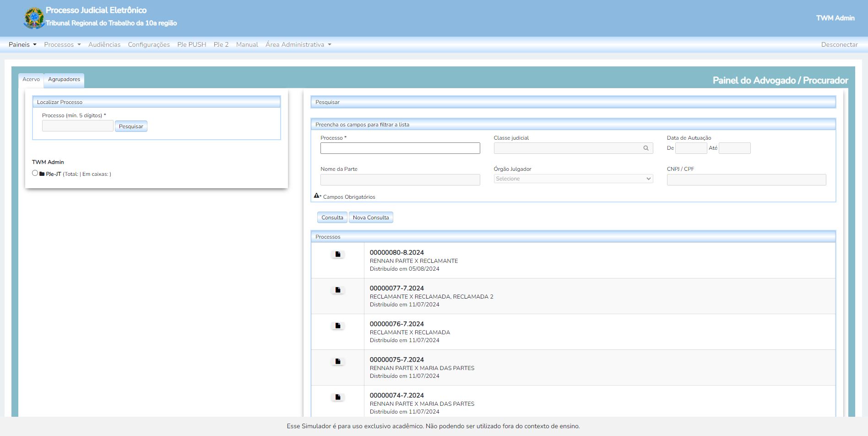Focus the CNPJ / CPF field
868x436 pixels.
click(x=746, y=180)
